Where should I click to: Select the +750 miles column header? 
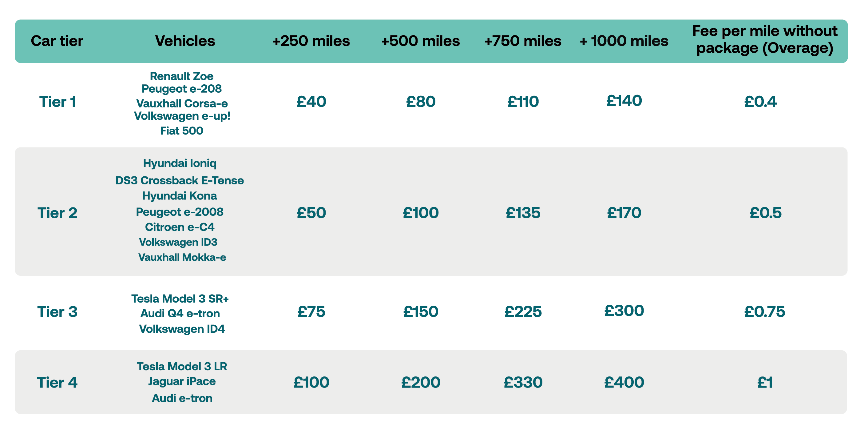coord(523,41)
